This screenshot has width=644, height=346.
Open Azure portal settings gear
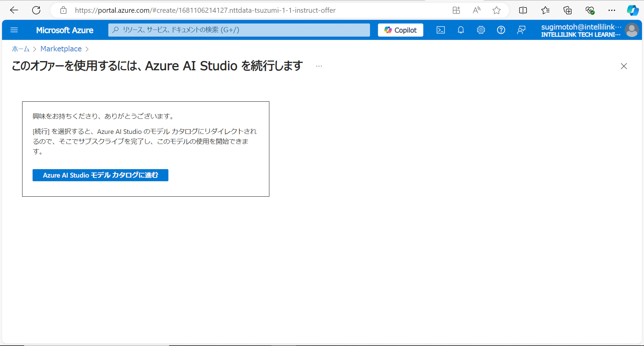click(x=481, y=30)
